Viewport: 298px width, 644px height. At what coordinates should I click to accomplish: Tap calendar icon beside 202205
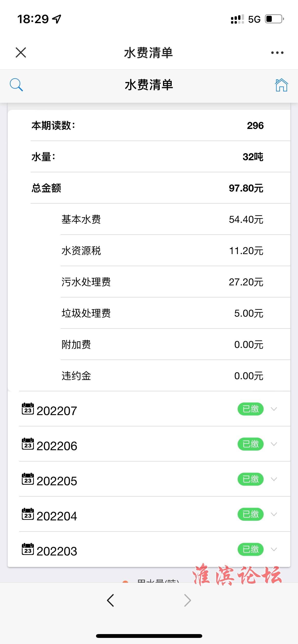point(28,479)
